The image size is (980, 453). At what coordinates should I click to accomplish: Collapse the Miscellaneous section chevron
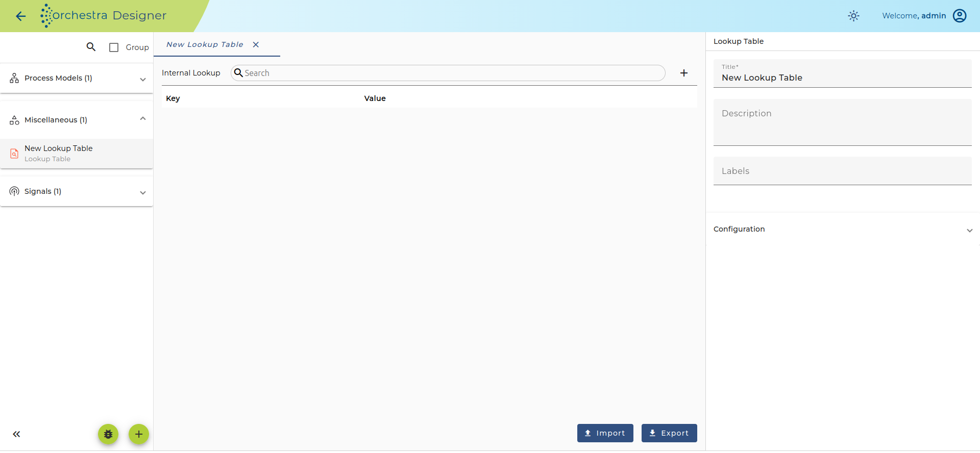point(143,119)
